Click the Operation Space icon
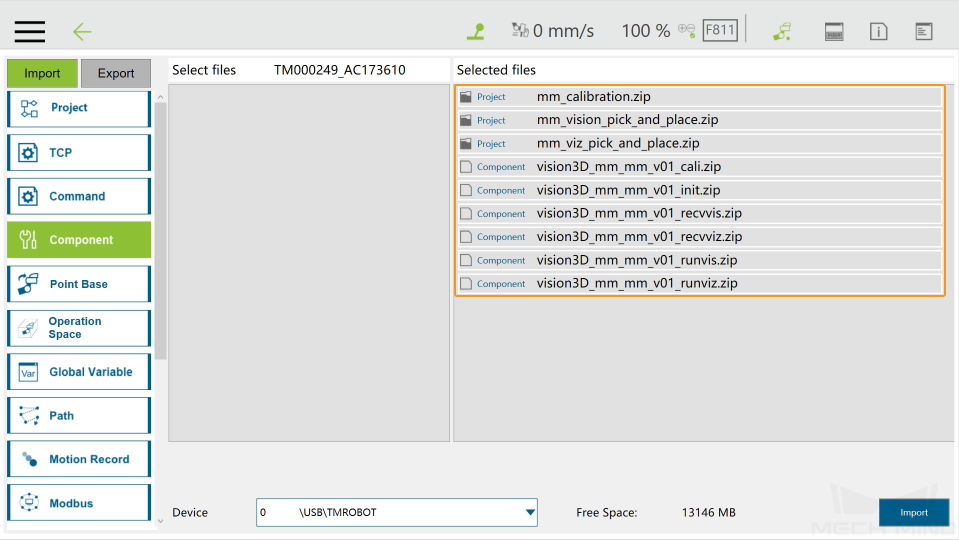This screenshot has width=959, height=540. (x=28, y=328)
